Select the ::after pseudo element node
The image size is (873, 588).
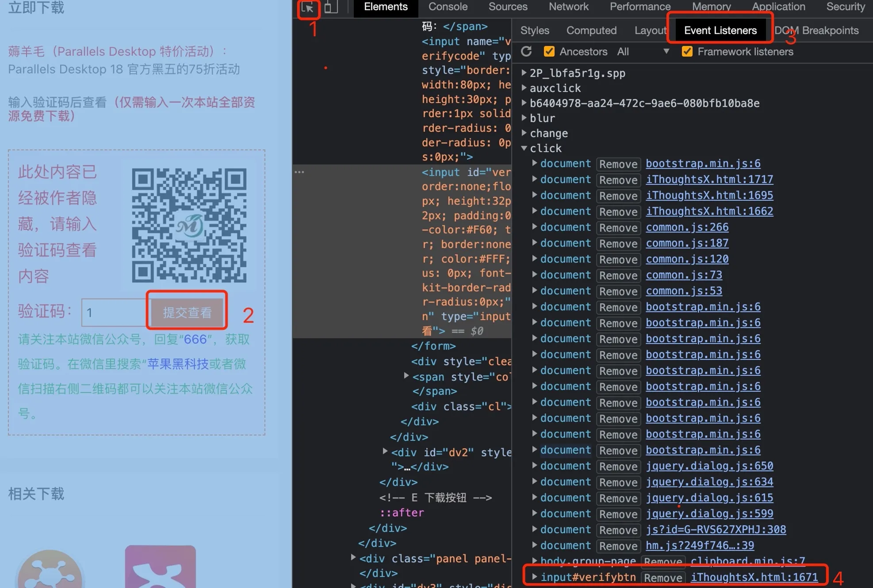402,513
